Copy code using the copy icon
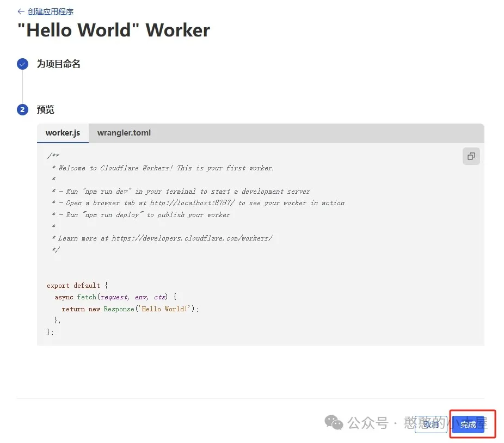504x443 pixels. (471, 156)
